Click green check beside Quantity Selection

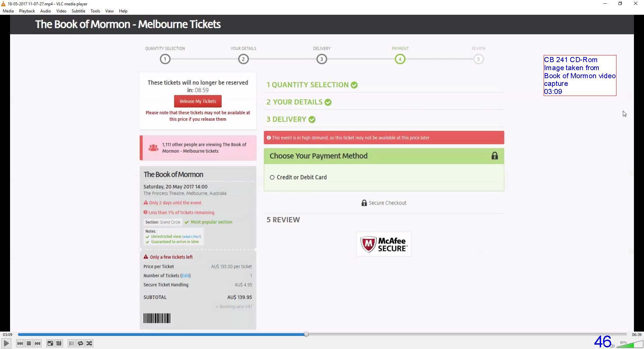354,85
